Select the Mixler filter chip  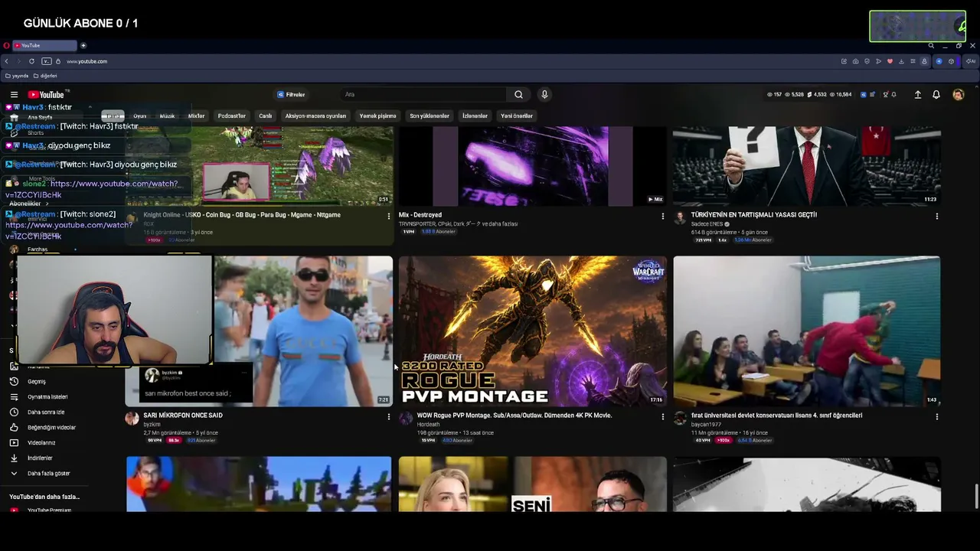click(x=197, y=116)
